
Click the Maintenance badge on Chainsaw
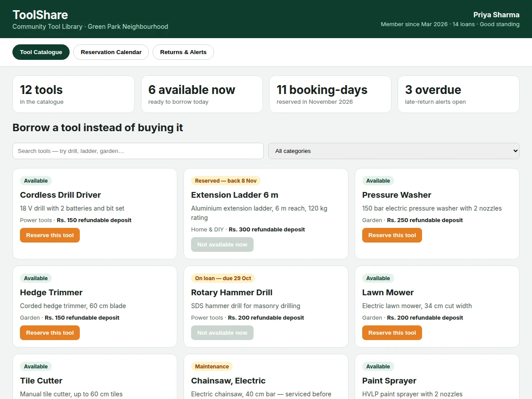pyautogui.click(x=212, y=366)
